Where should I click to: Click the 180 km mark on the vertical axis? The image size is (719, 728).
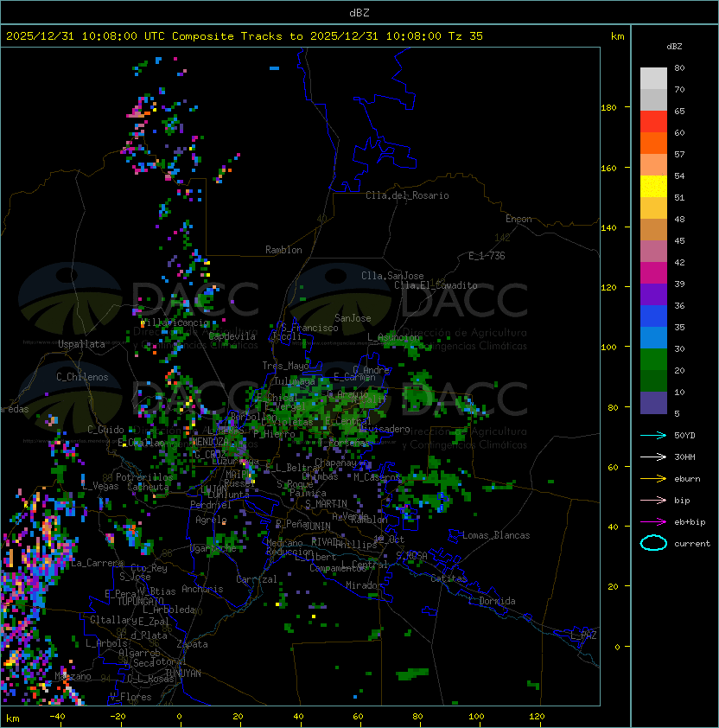608,107
